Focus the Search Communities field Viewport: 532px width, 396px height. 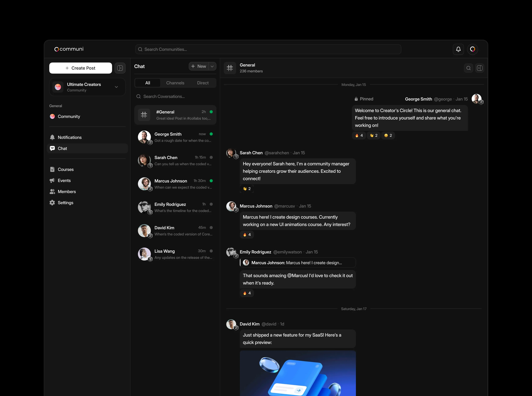coord(268,49)
